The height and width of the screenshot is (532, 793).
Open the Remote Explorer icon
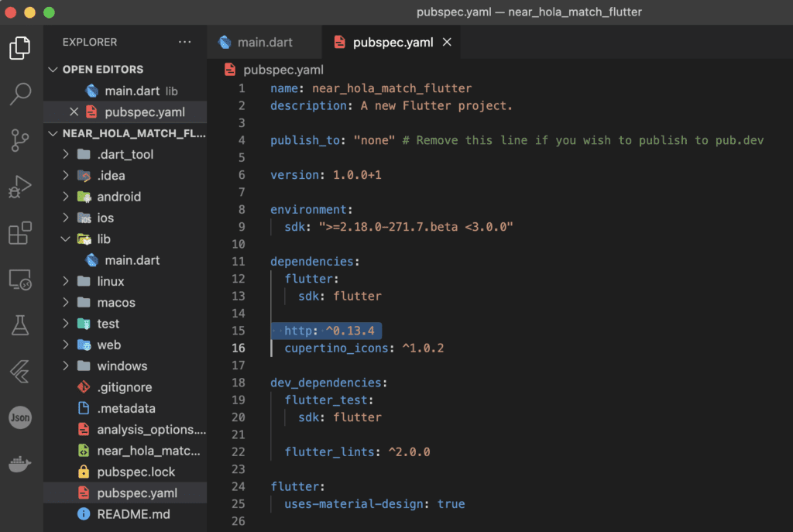tap(19, 279)
